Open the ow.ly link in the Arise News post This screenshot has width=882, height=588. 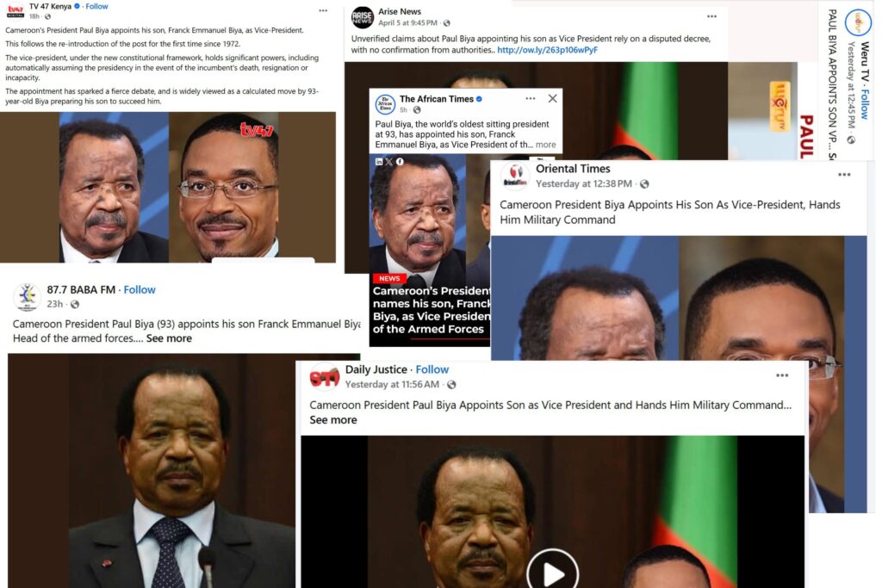[x=547, y=49]
